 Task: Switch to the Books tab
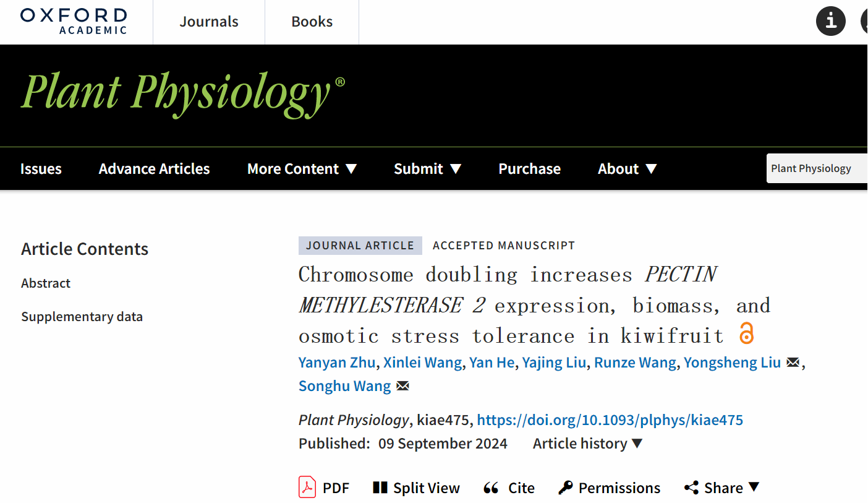click(312, 22)
